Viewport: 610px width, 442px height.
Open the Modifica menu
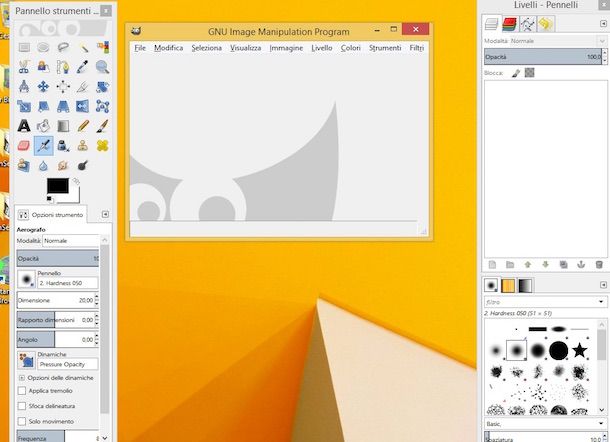click(x=168, y=48)
